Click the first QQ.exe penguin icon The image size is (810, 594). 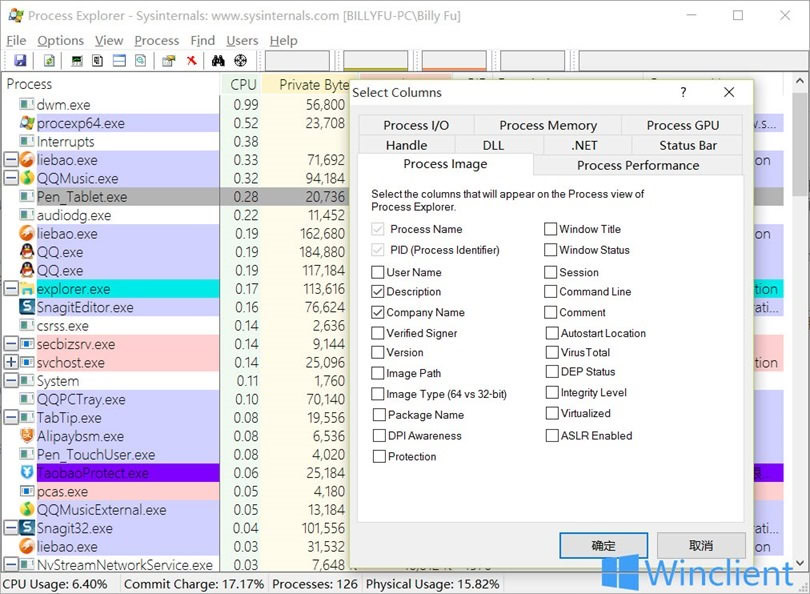click(27, 252)
